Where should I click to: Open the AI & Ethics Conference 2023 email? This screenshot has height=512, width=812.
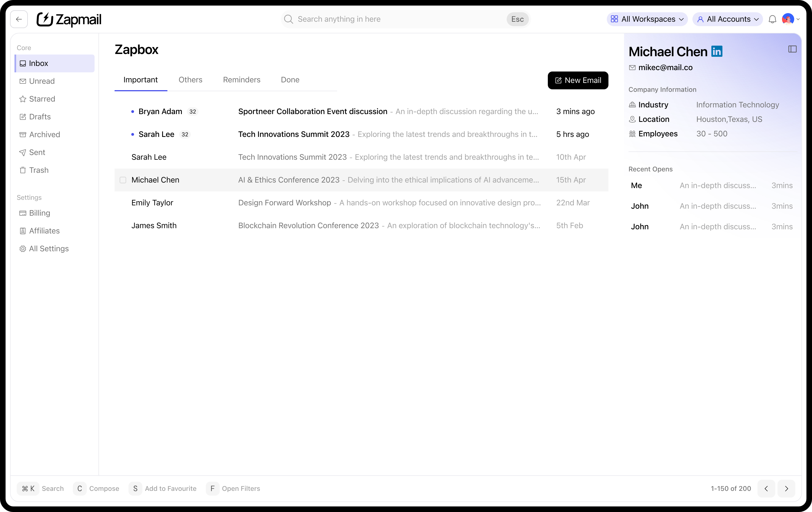pyautogui.click(x=362, y=180)
